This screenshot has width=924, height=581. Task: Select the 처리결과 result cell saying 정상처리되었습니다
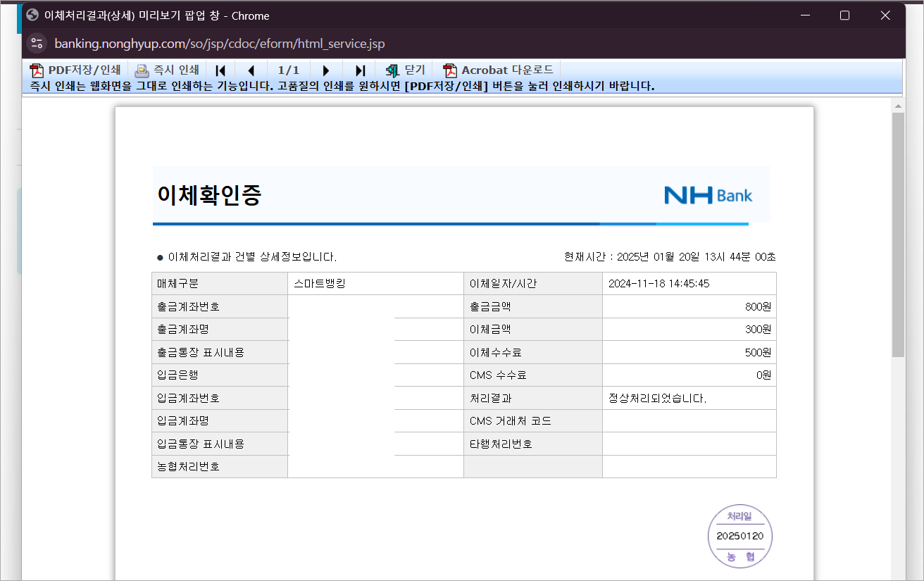click(657, 398)
